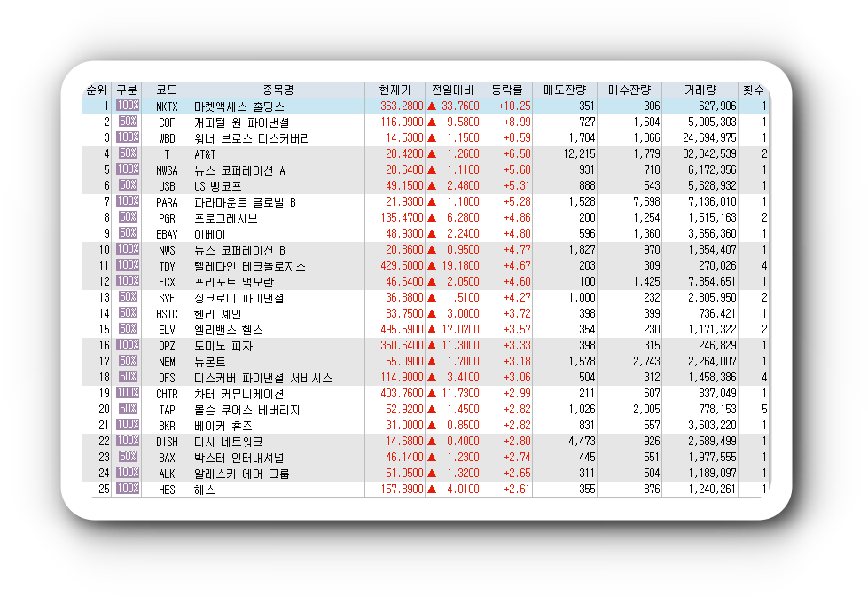The image size is (868, 596).
Task: Click the 100% badge in DISH row
Action: pyautogui.click(x=128, y=441)
